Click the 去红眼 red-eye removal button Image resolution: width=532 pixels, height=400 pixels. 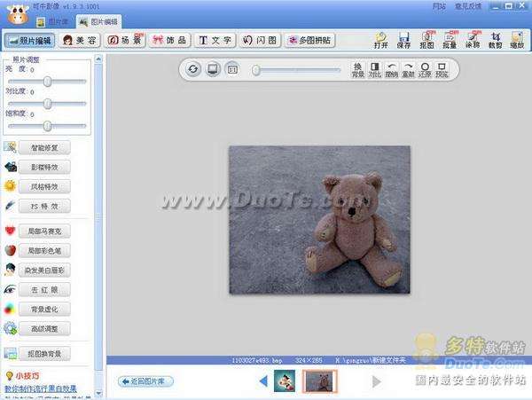click(43, 289)
